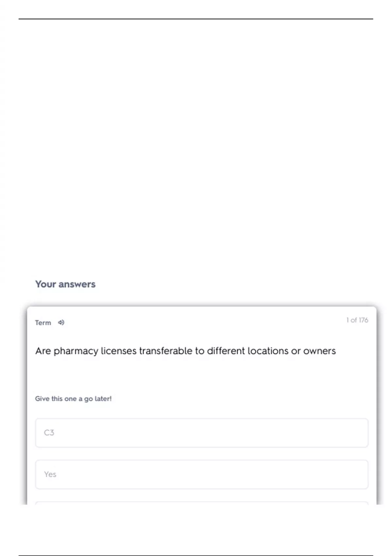Play audio for the term
This screenshot has height=556, width=392.
tap(61, 322)
